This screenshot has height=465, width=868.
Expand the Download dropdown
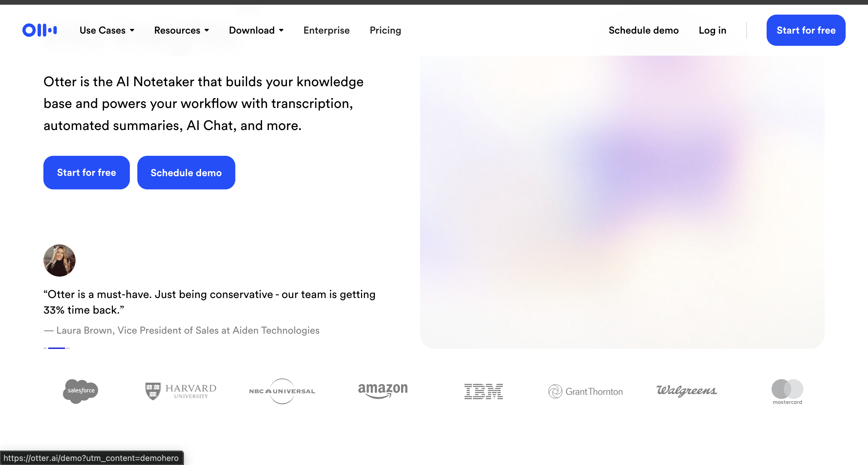tap(256, 30)
